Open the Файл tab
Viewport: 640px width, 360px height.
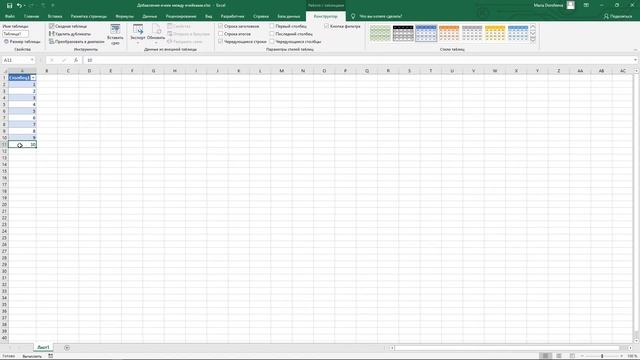coord(10,16)
